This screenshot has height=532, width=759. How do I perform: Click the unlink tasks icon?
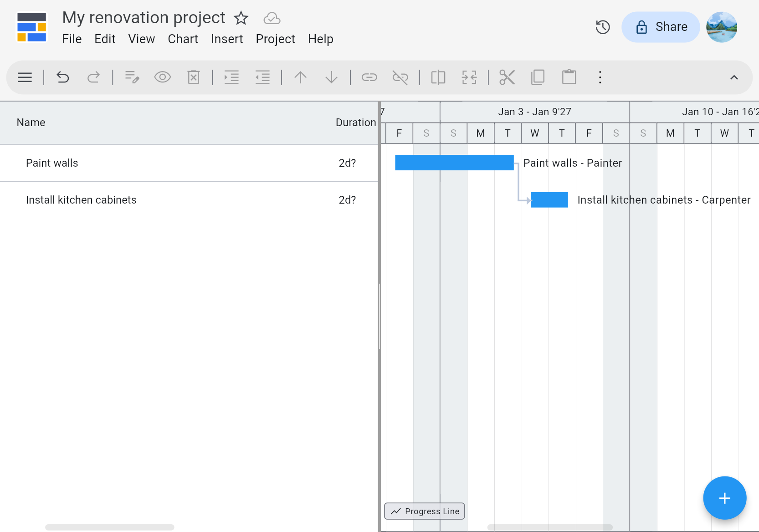[x=400, y=77]
